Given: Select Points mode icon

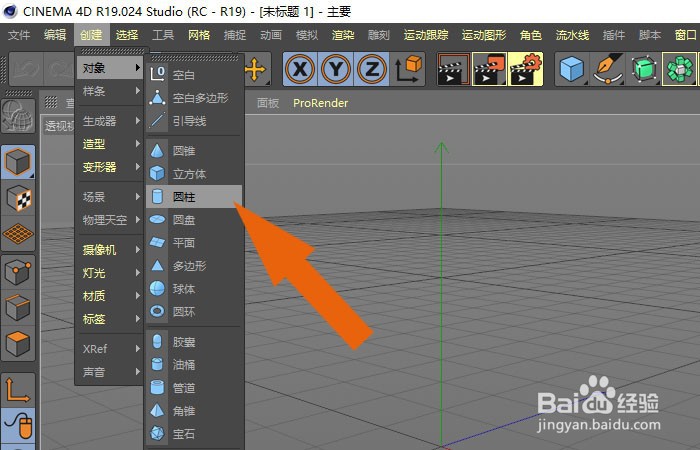Looking at the screenshot, I should click(18, 272).
